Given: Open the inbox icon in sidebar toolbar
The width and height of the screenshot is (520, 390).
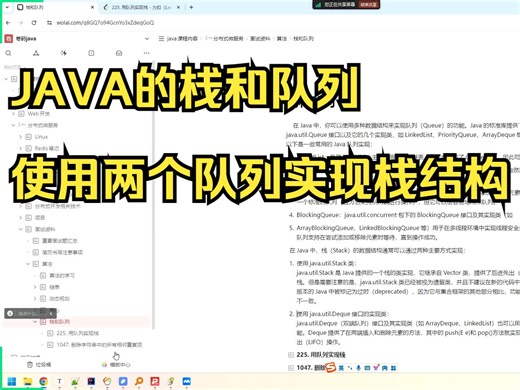Looking at the screenshot, I should point(119,53).
